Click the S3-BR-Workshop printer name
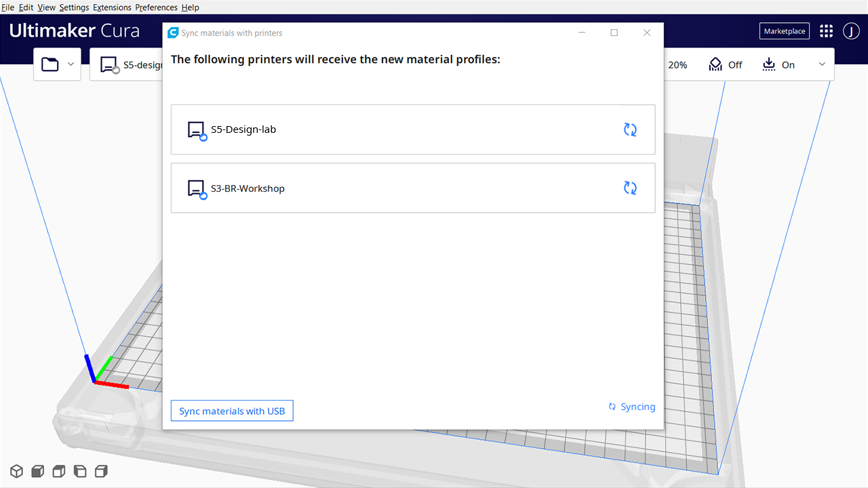868x488 pixels. pyautogui.click(x=248, y=188)
